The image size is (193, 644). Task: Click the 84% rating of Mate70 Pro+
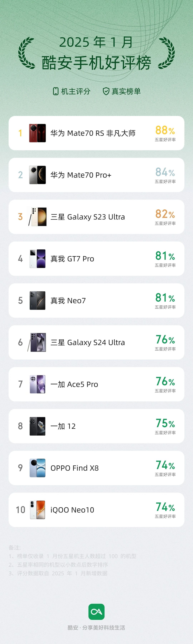coord(165,172)
